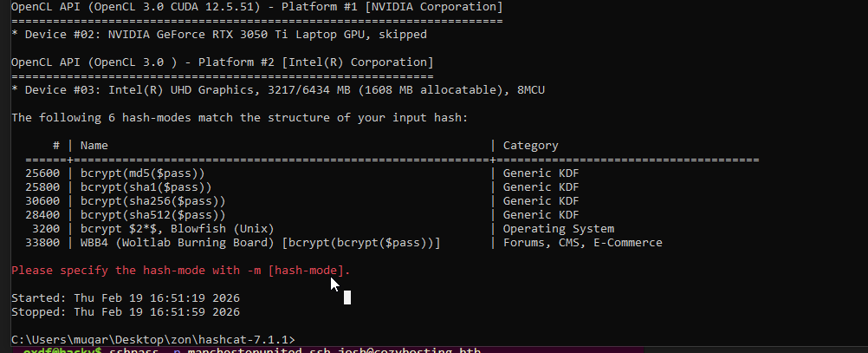
Task: Click the red hash-mode error message
Action: 181,271
